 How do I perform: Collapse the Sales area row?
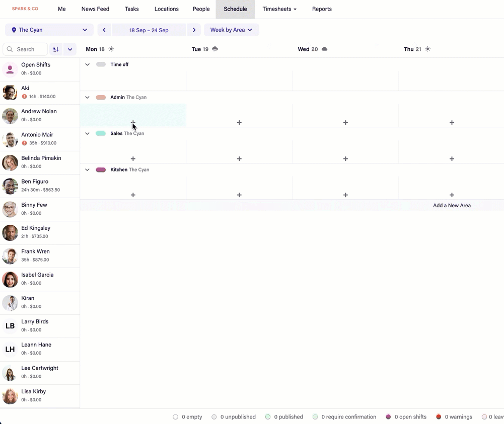(87, 133)
